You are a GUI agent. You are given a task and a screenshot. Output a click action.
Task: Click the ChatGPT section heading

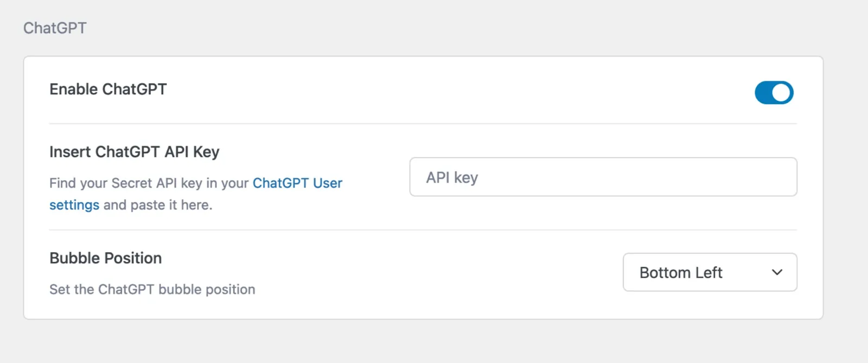point(55,28)
